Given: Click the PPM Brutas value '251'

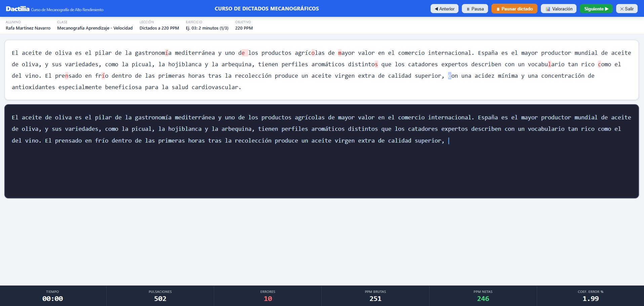Looking at the screenshot, I should 375,299.
